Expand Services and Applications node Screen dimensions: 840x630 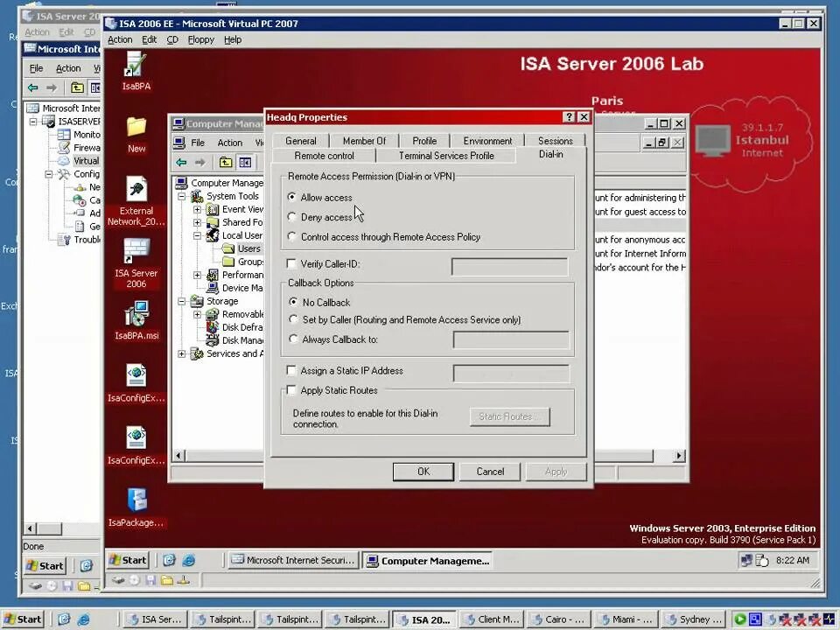coord(182,353)
